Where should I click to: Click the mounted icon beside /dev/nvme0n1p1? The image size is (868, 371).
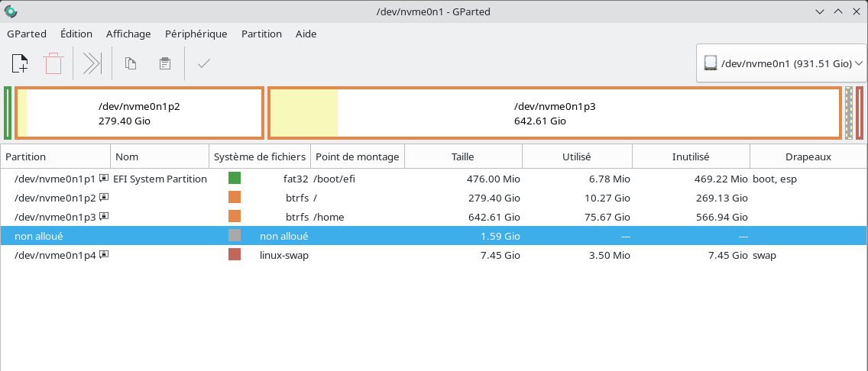tap(104, 179)
